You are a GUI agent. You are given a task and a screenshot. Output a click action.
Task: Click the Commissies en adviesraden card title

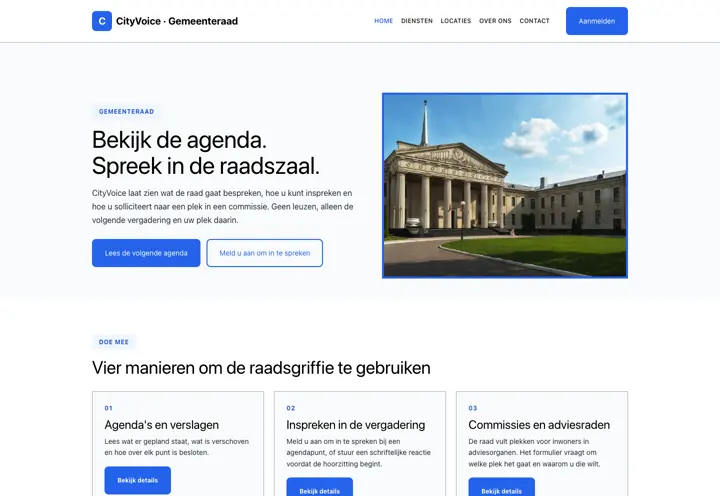coord(539,425)
